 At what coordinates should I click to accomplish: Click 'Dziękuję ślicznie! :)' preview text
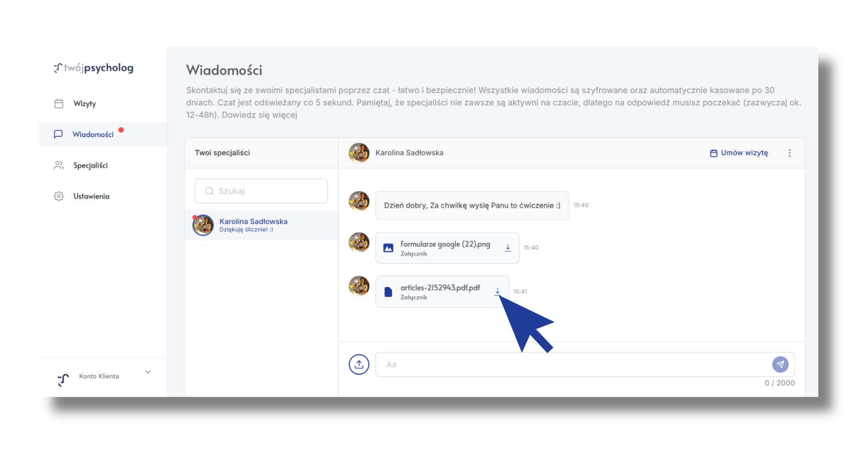246,230
